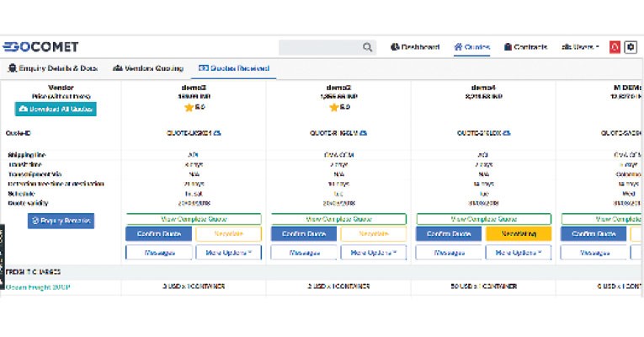Click the dark side tab at left edge
This screenshot has height=337, width=644.
pyautogui.click(x=2, y=257)
